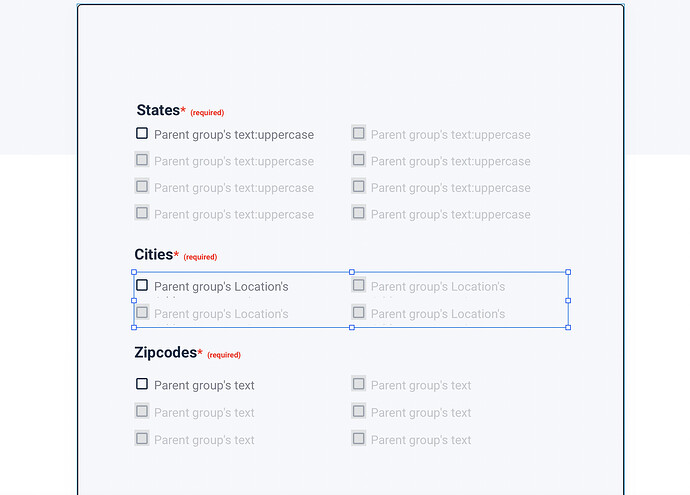Image resolution: width=690 pixels, height=495 pixels.
Task: Click bottom-right disabled Zipcodes checkbox
Action: (x=358, y=438)
